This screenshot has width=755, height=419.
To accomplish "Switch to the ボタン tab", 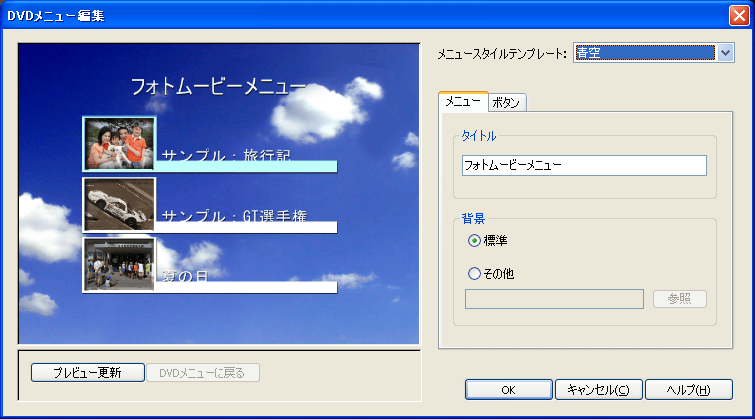I will coord(507,103).
